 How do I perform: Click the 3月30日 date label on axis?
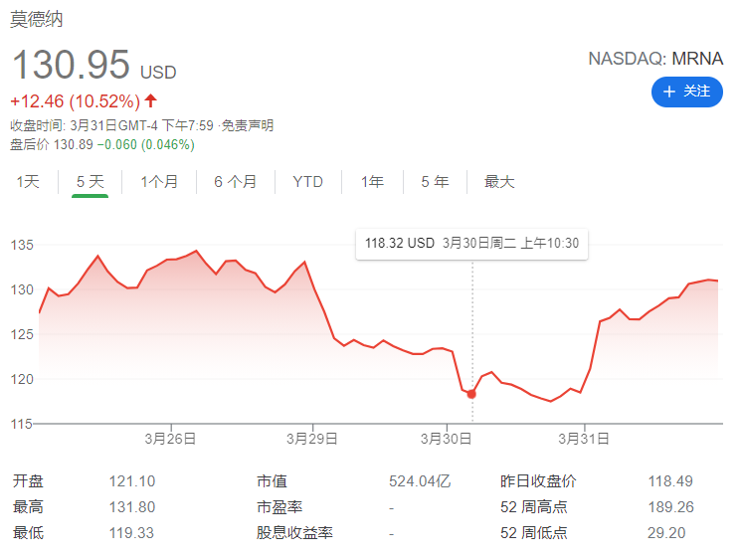pyautogui.click(x=447, y=439)
